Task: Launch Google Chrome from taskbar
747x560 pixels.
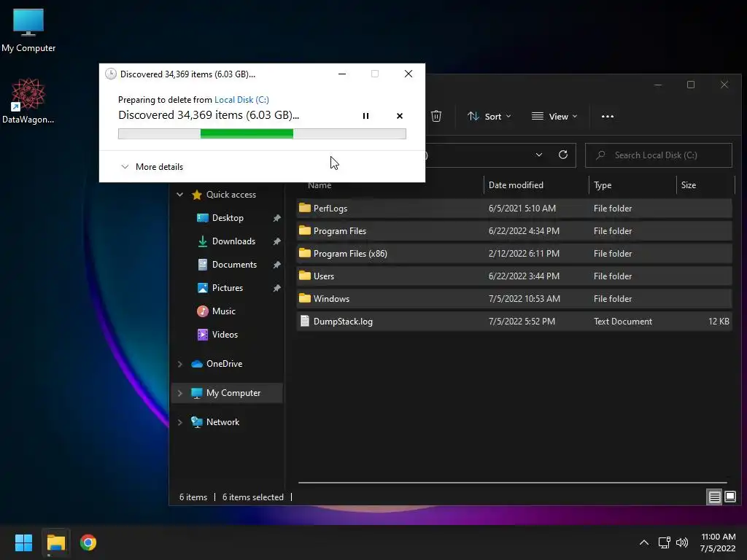Action: [x=88, y=542]
